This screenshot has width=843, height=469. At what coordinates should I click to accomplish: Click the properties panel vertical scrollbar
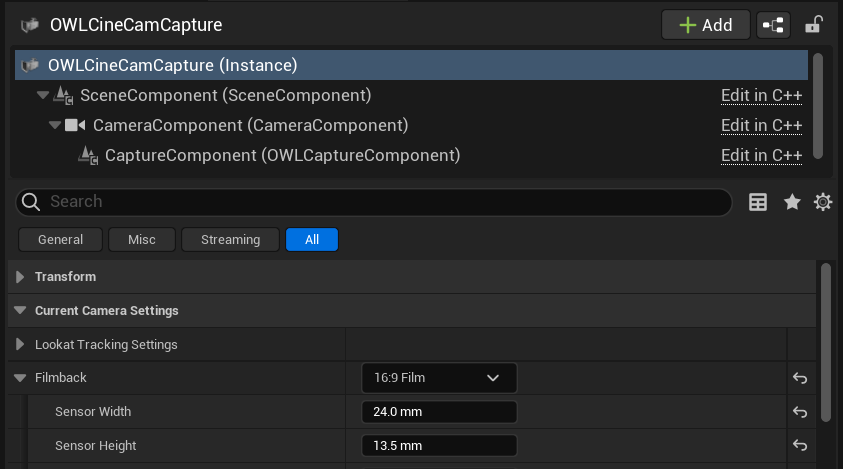826,342
